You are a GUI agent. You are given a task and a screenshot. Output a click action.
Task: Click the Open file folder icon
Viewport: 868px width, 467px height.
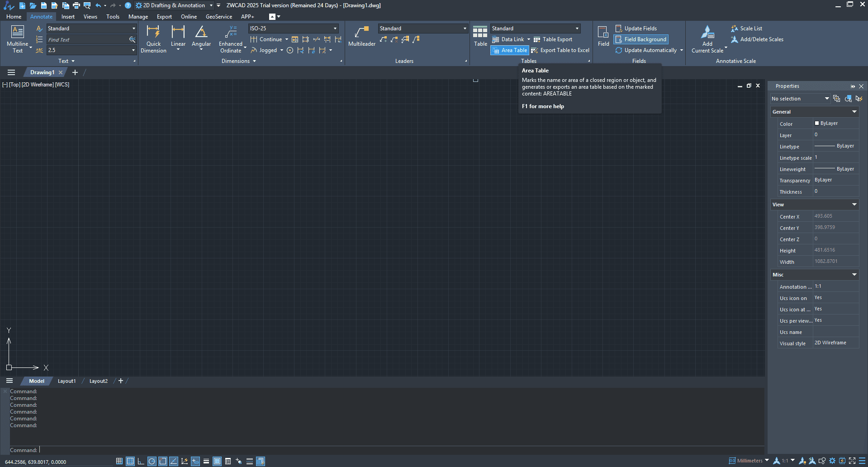point(33,5)
